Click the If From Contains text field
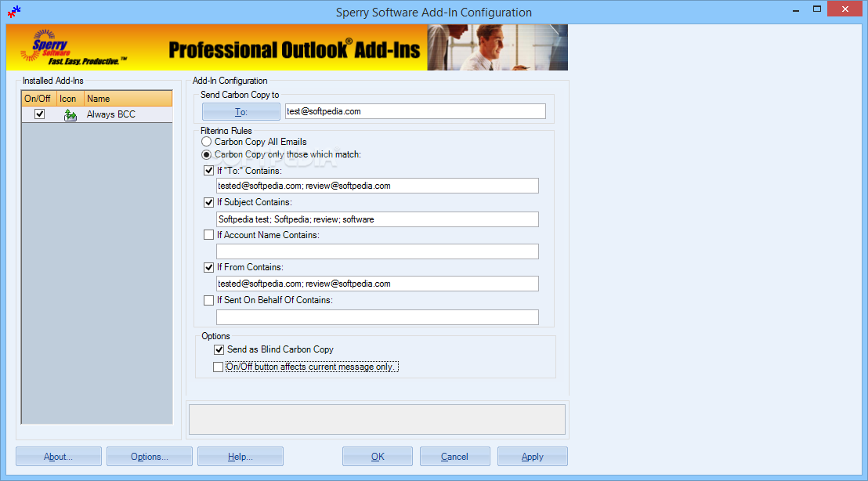Viewport: 868px width, 481px height. [x=378, y=284]
